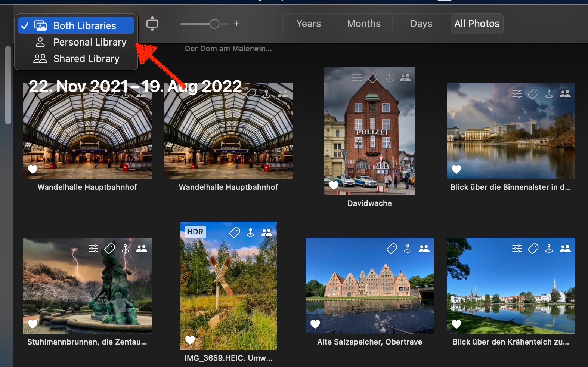This screenshot has height=367, width=588.
Task: Select the Binnenalster lake view thumbnail
Action: tap(511, 131)
